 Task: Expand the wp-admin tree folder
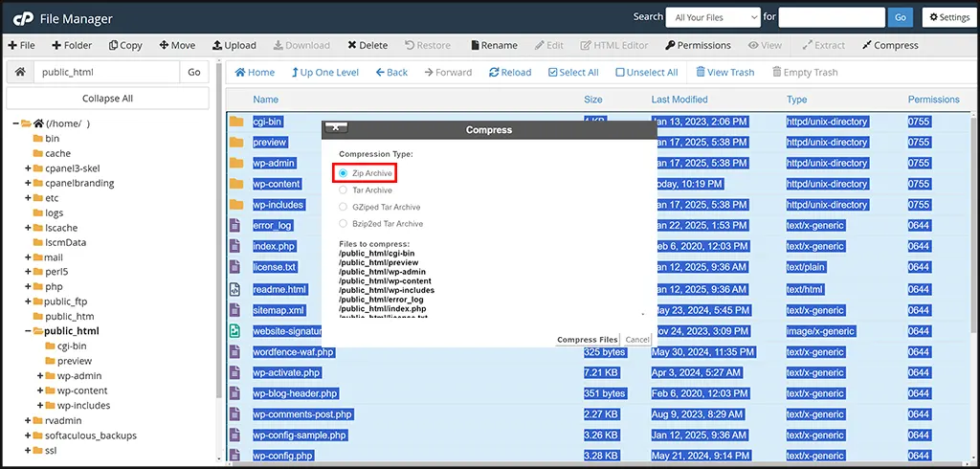coord(40,376)
